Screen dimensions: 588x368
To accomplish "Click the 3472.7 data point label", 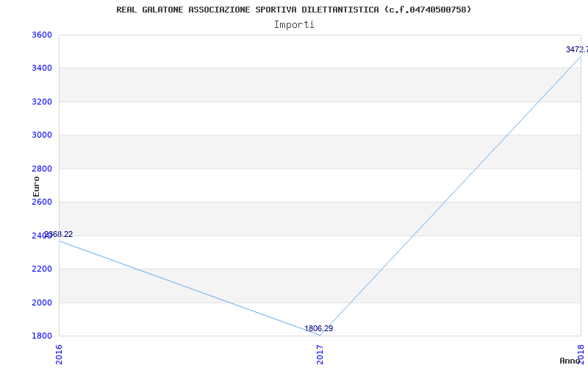I will [x=577, y=49].
